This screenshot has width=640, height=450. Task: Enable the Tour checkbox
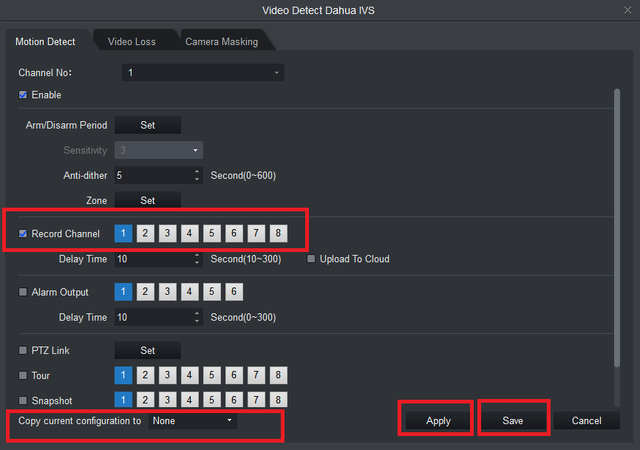point(23,375)
